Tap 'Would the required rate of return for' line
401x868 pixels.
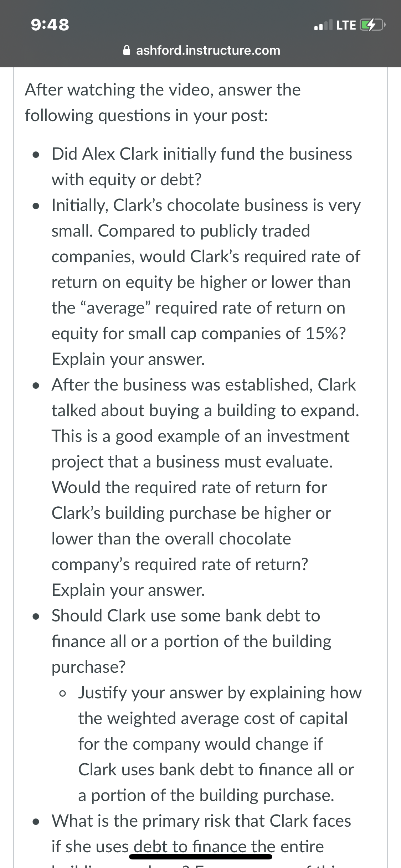click(189, 487)
